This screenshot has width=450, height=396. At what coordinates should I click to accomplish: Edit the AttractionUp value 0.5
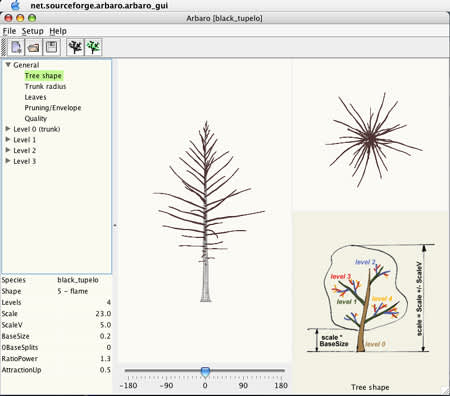[x=105, y=370]
